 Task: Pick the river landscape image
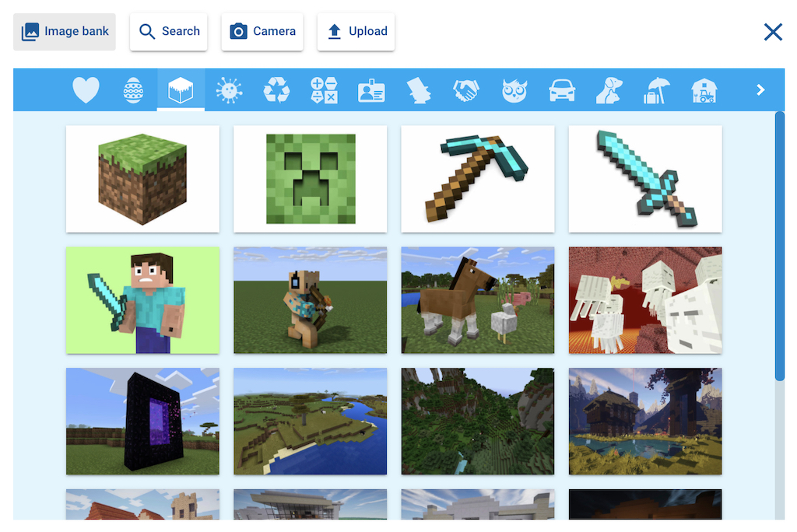310,422
